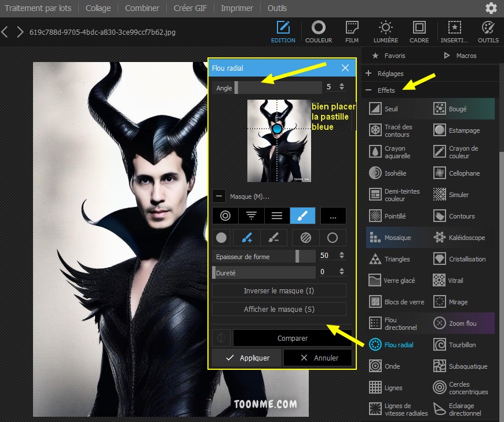Select the Cellophane effect
The height and width of the screenshot is (422, 504).
[x=462, y=173]
